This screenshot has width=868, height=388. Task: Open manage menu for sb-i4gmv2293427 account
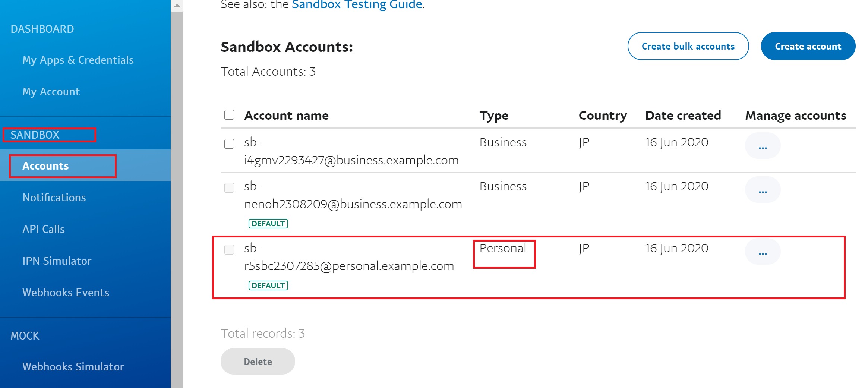click(763, 146)
